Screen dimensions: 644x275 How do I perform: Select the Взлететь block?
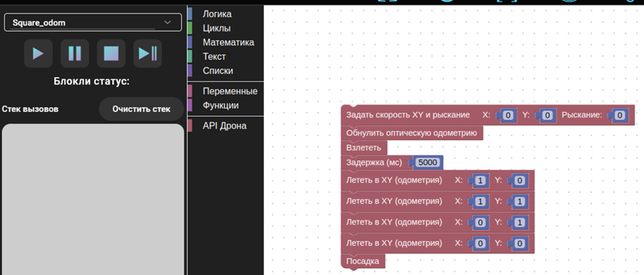[364, 148]
